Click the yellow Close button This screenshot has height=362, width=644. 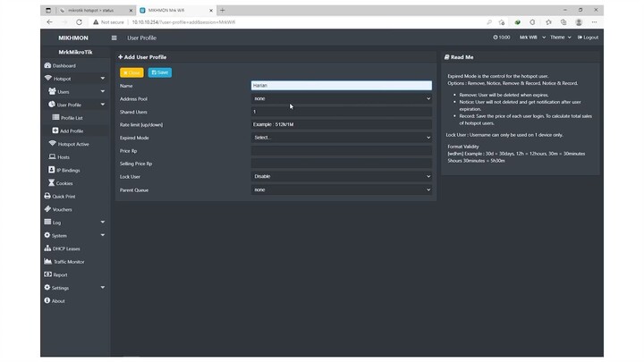(x=131, y=72)
